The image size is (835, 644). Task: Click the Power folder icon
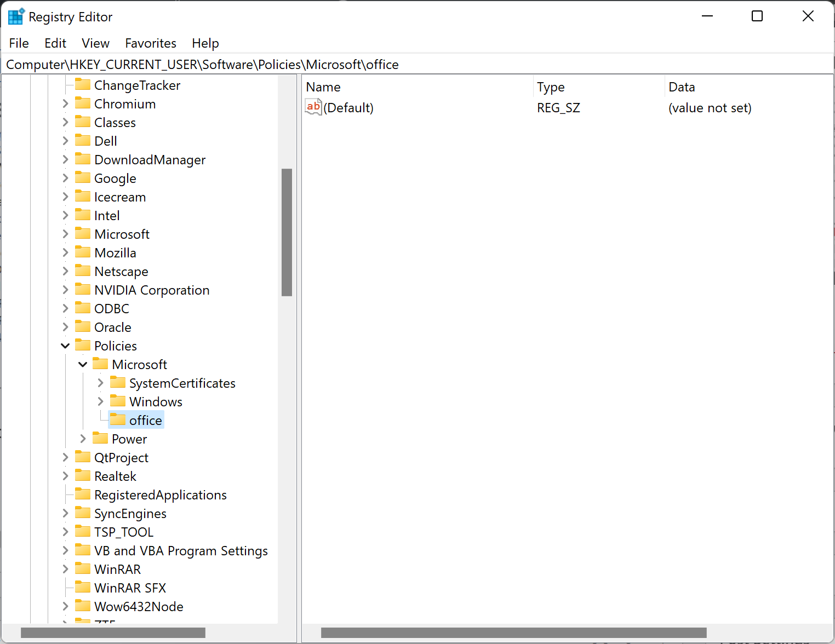[x=100, y=438]
